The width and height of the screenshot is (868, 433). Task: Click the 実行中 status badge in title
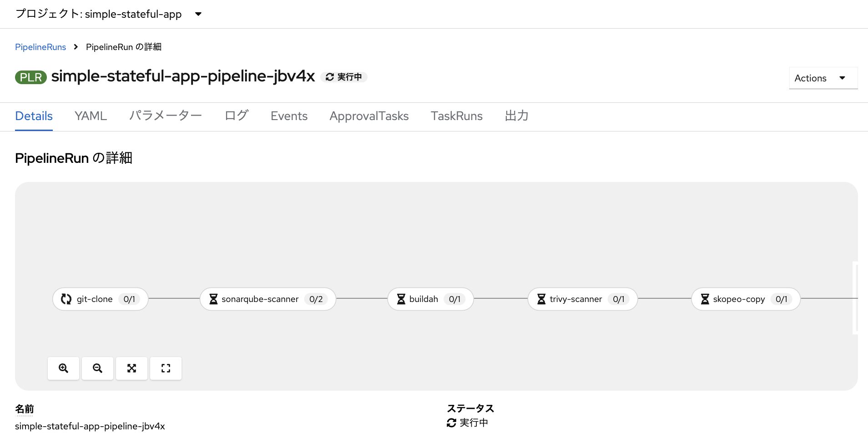[344, 77]
